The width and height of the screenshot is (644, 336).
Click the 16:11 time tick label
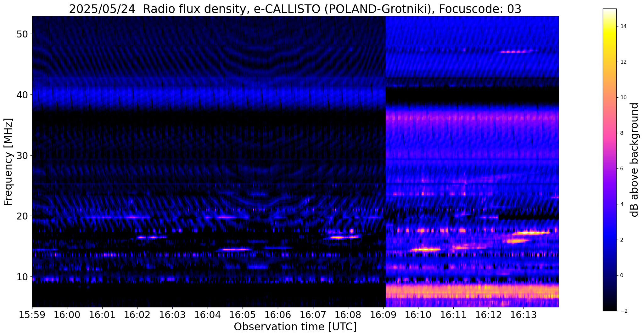pos(453,315)
